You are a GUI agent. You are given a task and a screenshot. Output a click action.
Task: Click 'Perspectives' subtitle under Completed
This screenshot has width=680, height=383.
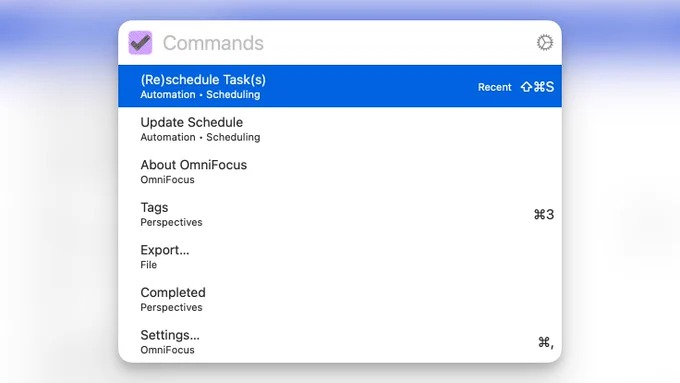[x=171, y=307]
